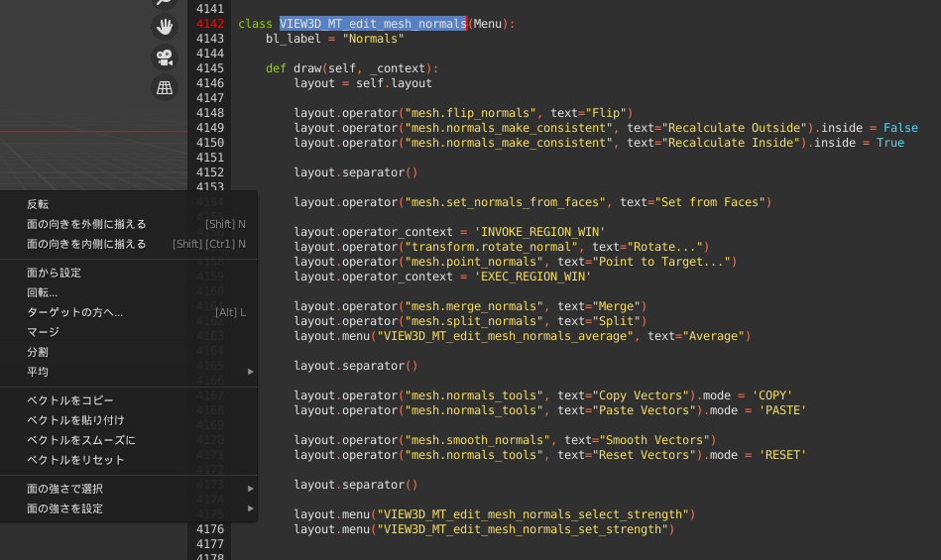Click "VIEW3D_MT_edit_mesh_normals_select_strength" string
Viewport: 941px width, 560px height.
532,513
